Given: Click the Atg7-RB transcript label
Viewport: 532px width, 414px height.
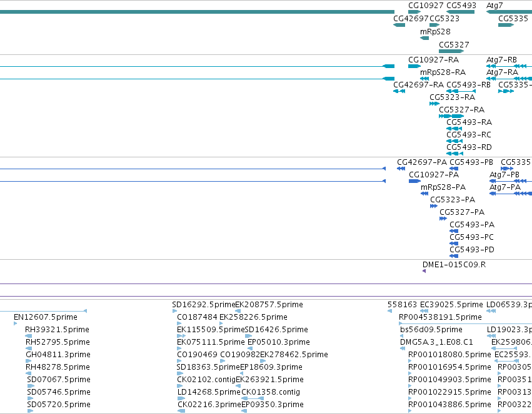Looking at the screenshot, I should (501, 59).
